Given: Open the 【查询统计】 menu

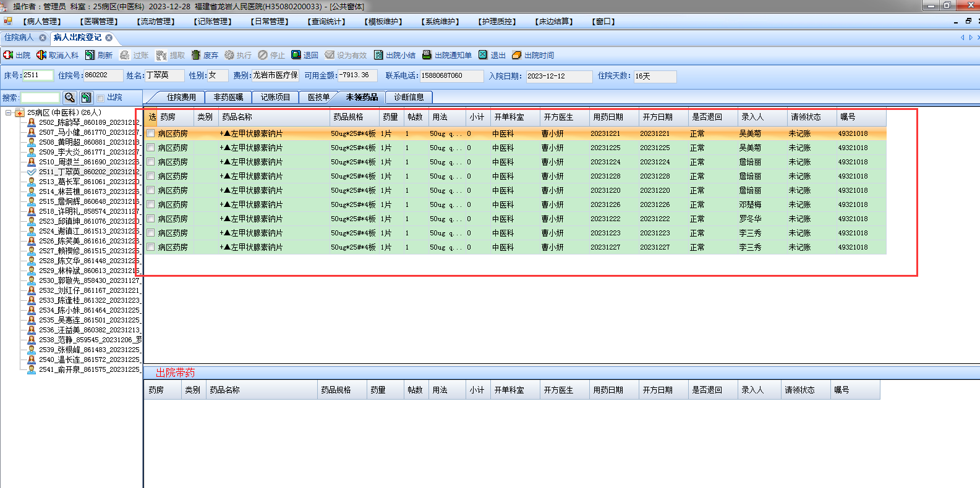Looking at the screenshot, I should coord(326,22).
